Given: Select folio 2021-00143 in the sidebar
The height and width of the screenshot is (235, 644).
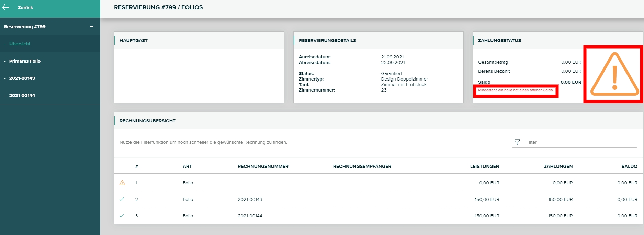Looking at the screenshot, I should pyautogui.click(x=22, y=78).
